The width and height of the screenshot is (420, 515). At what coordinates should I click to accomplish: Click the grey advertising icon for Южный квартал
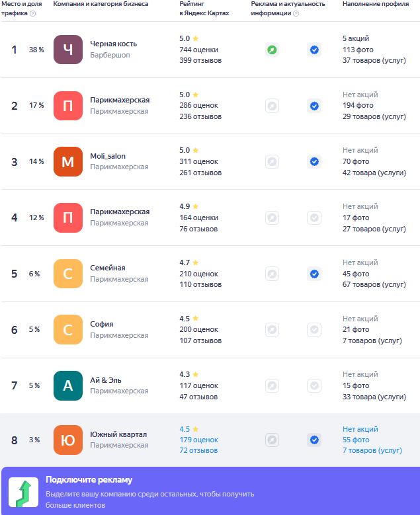272,440
